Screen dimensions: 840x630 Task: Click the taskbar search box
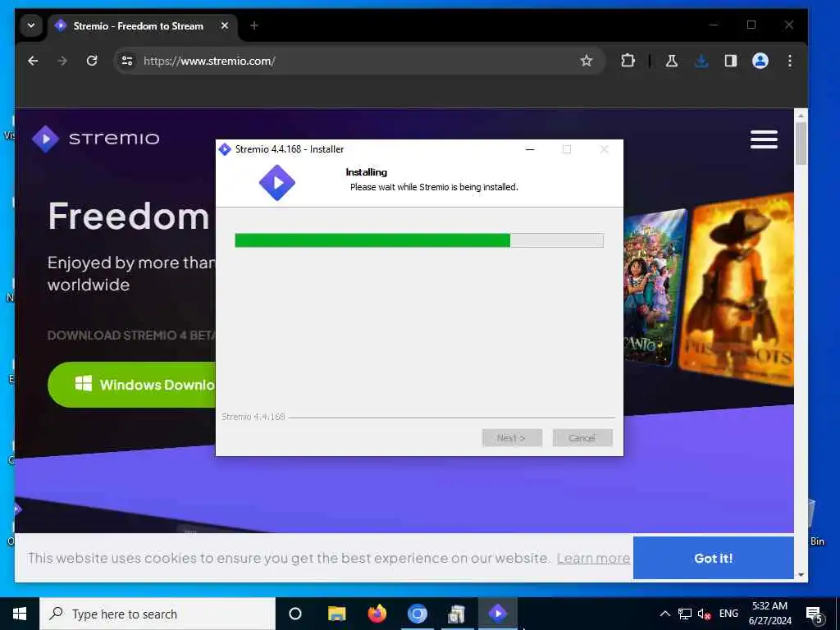157,614
